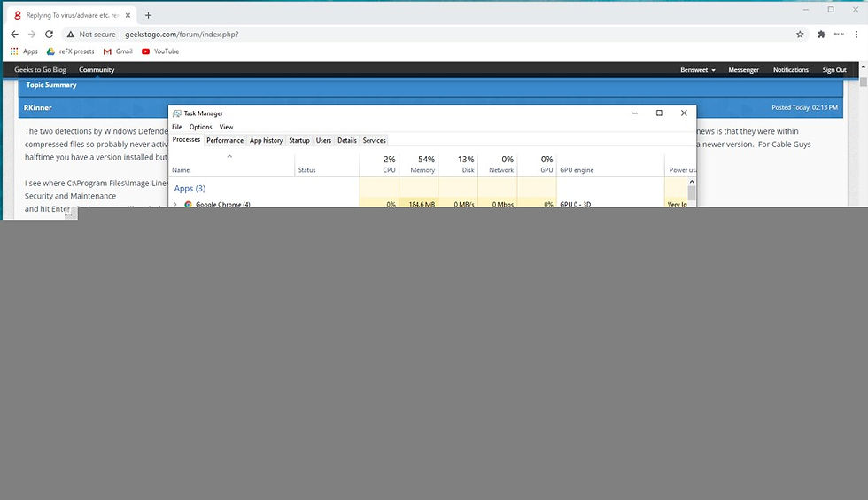
Task: Sign Out of the forum
Action: pyautogui.click(x=834, y=70)
